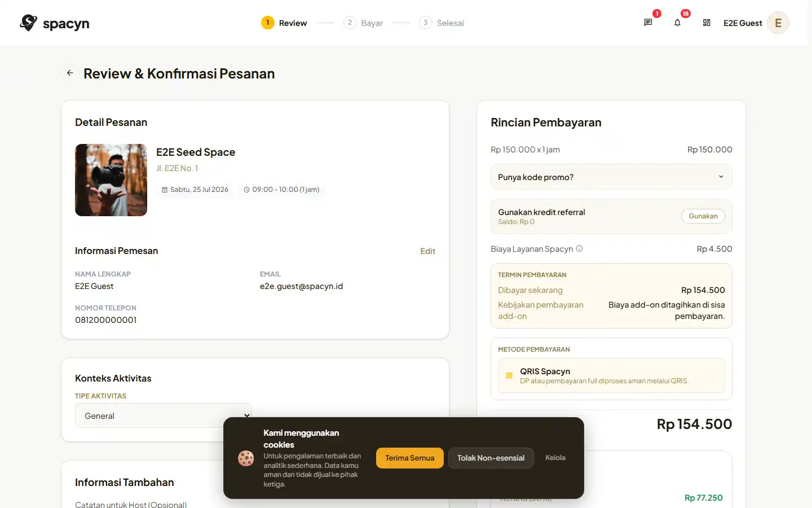Click the calendar icon by Sabtu, 25 Jul 2026
The height and width of the screenshot is (508, 812).
click(x=165, y=190)
